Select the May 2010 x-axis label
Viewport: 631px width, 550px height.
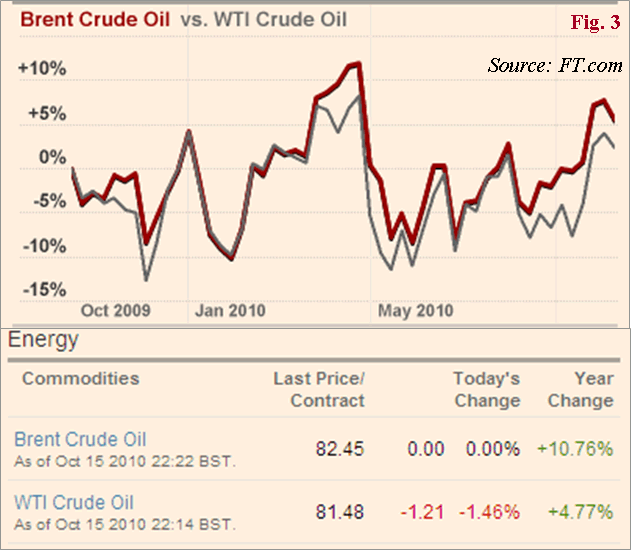pos(415,310)
